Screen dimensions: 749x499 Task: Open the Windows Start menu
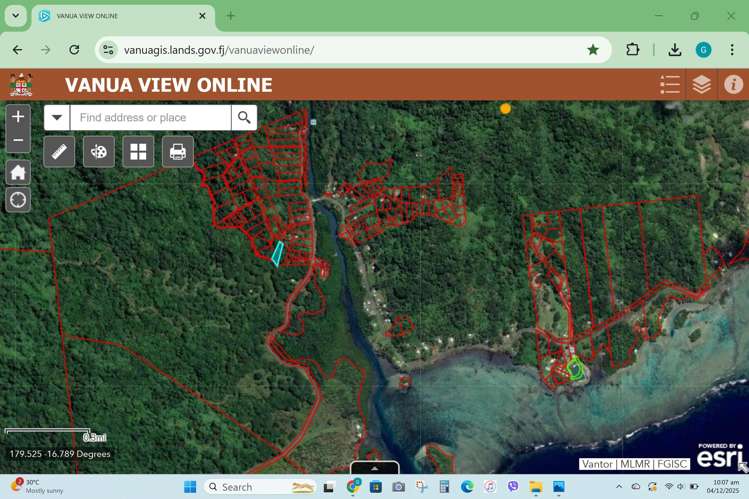point(190,487)
